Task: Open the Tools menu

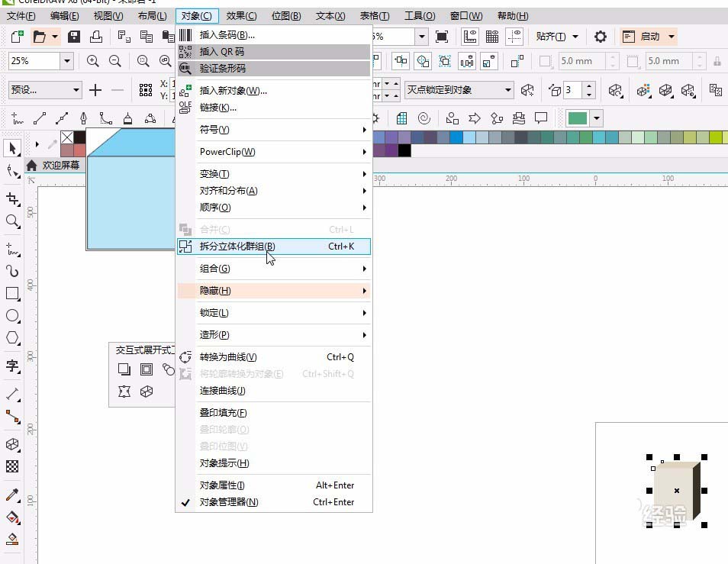Action: [420, 16]
